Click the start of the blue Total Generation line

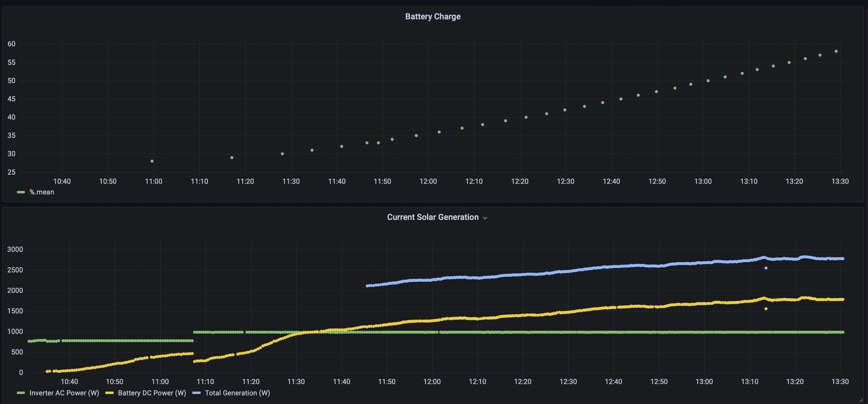pos(367,286)
